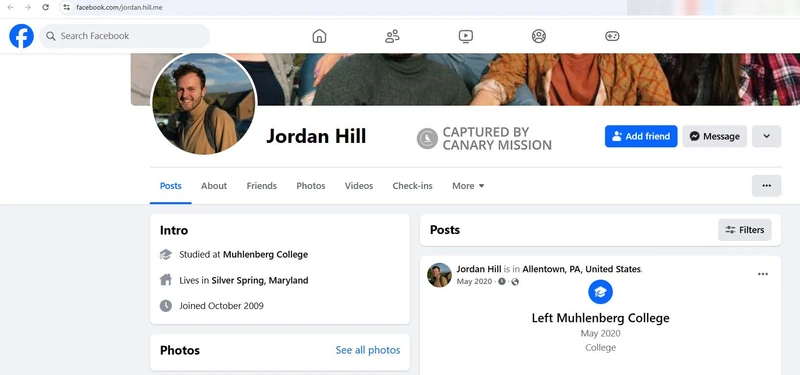Click the post author's small avatar

(x=439, y=275)
